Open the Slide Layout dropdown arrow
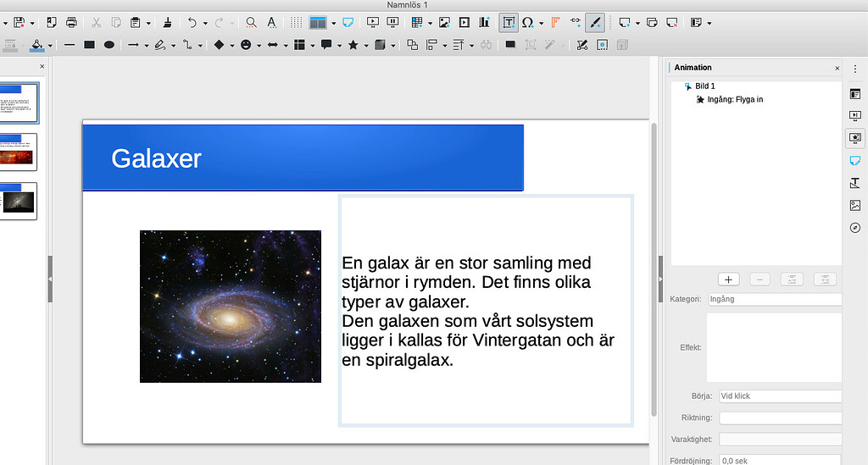Screen dimensions: 868x465 point(709,23)
